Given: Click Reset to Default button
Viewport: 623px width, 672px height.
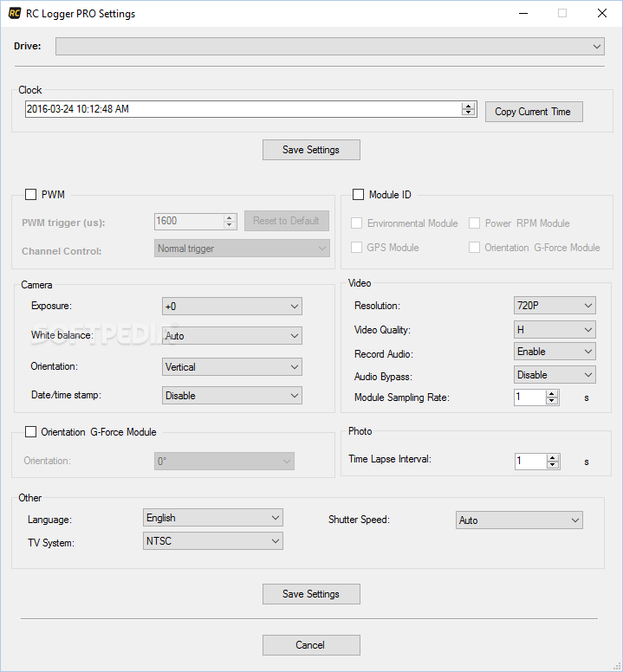Looking at the screenshot, I should tap(287, 221).
